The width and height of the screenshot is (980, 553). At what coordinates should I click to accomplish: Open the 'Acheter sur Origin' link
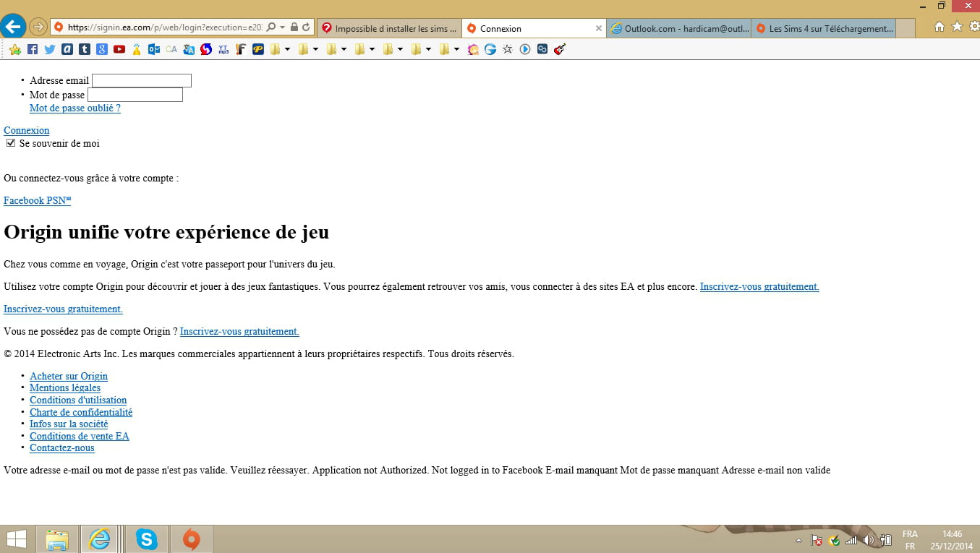coord(69,376)
